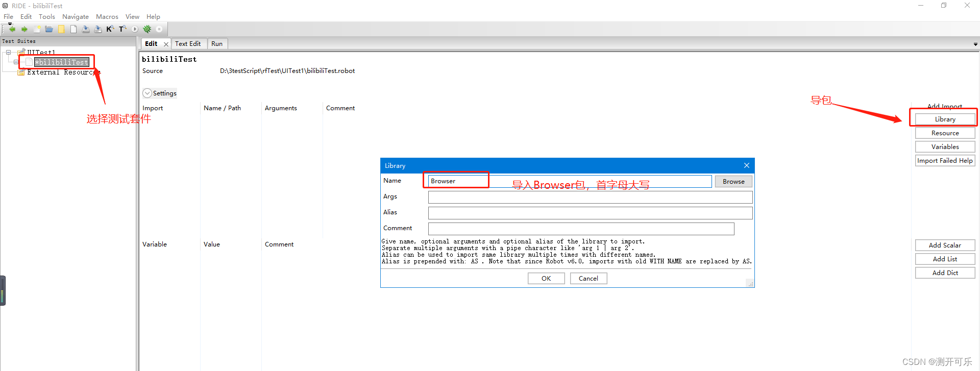Open the Navigate menu
Screen dimensions: 980x371
tap(76, 16)
